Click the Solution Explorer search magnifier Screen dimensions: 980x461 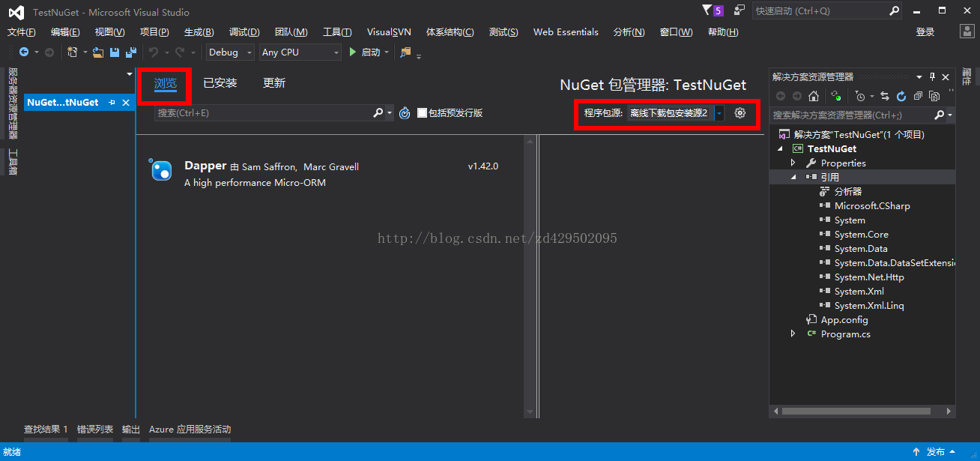(939, 115)
